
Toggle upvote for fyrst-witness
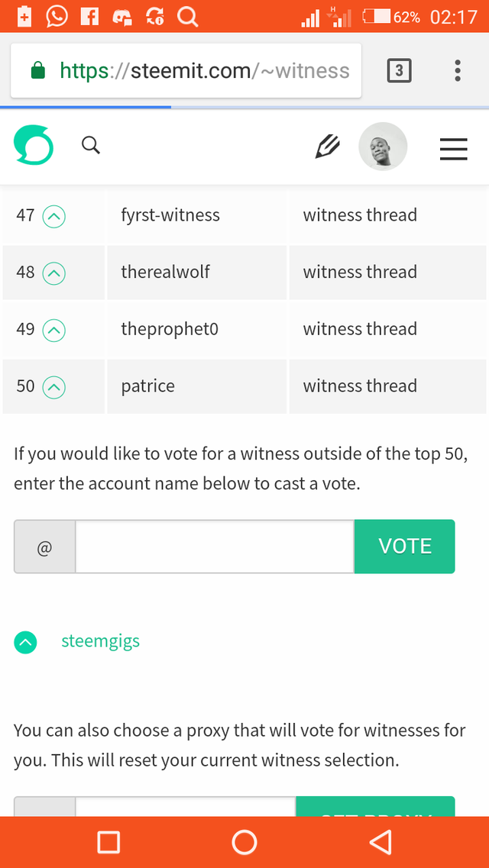click(54, 216)
